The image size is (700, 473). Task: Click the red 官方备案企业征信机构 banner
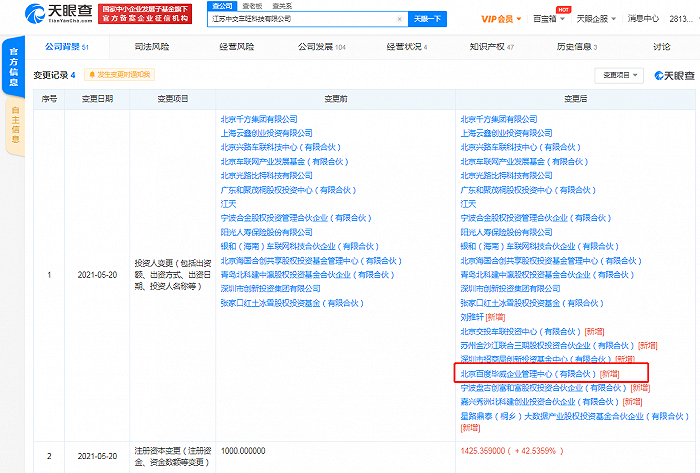tap(145, 14)
